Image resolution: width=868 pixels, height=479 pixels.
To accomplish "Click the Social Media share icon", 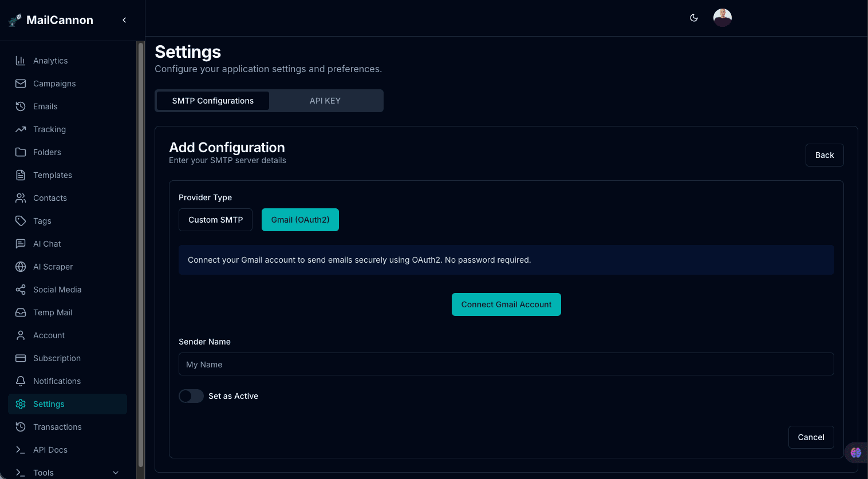I will coord(21,290).
